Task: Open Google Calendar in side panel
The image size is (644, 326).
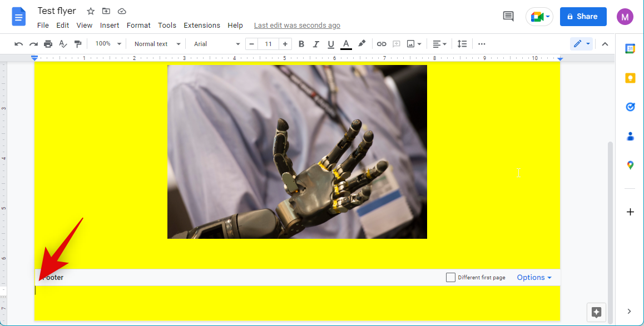Action: [630, 49]
